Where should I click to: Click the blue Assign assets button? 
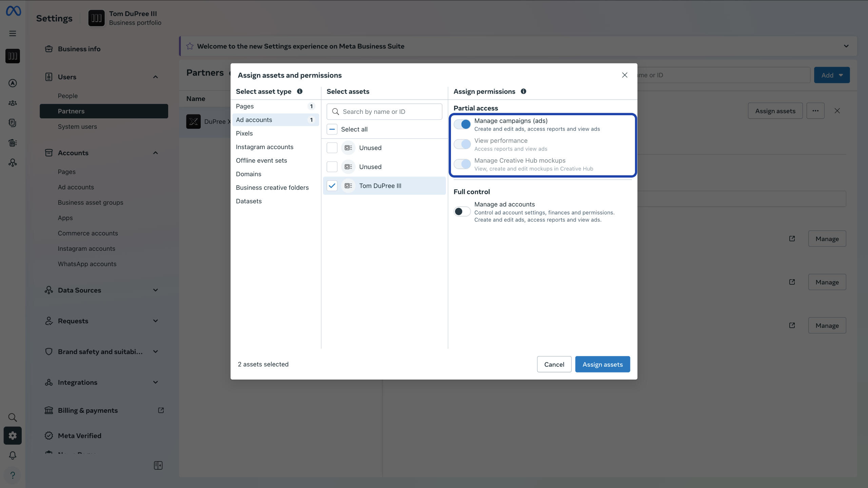pos(603,364)
